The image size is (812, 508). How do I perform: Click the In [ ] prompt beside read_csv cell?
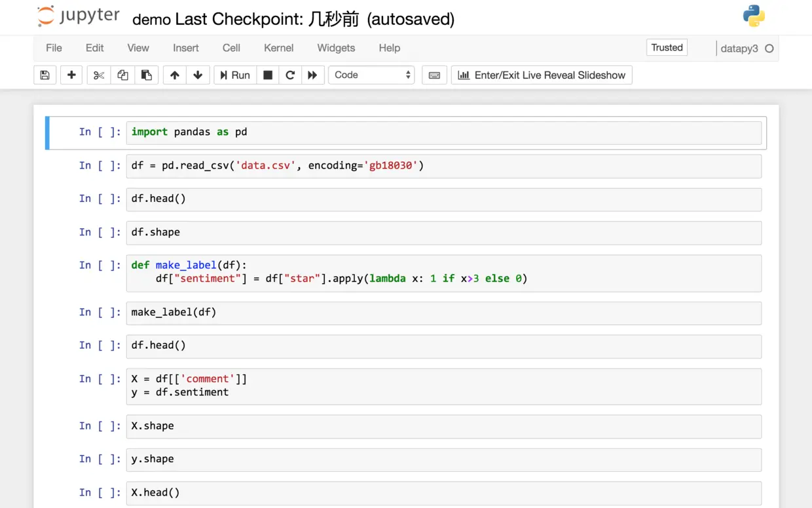pos(100,165)
